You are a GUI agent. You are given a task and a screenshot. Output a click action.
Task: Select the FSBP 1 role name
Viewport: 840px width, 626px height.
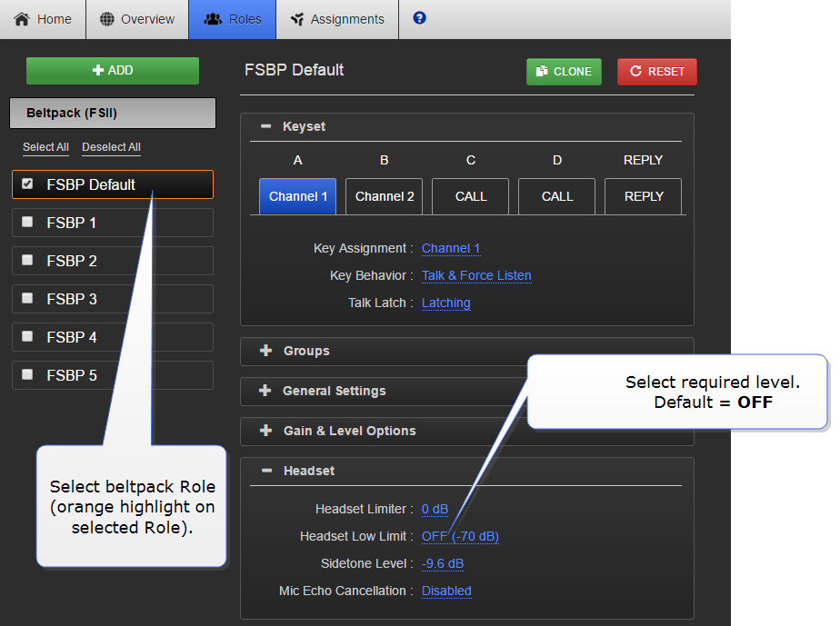[71, 223]
